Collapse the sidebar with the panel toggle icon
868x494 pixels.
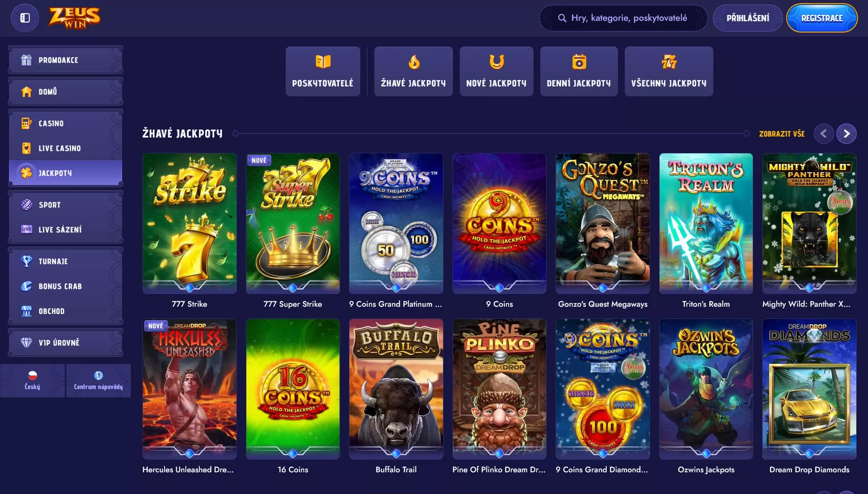(25, 18)
